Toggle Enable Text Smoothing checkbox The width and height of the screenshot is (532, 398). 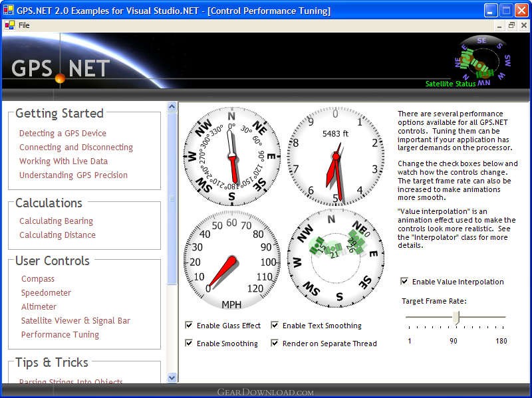pyautogui.click(x=275, y=325)
